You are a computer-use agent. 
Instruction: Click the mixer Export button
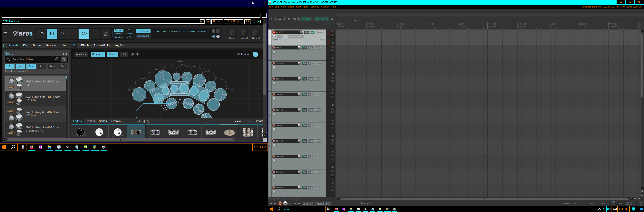click(259, 121)
